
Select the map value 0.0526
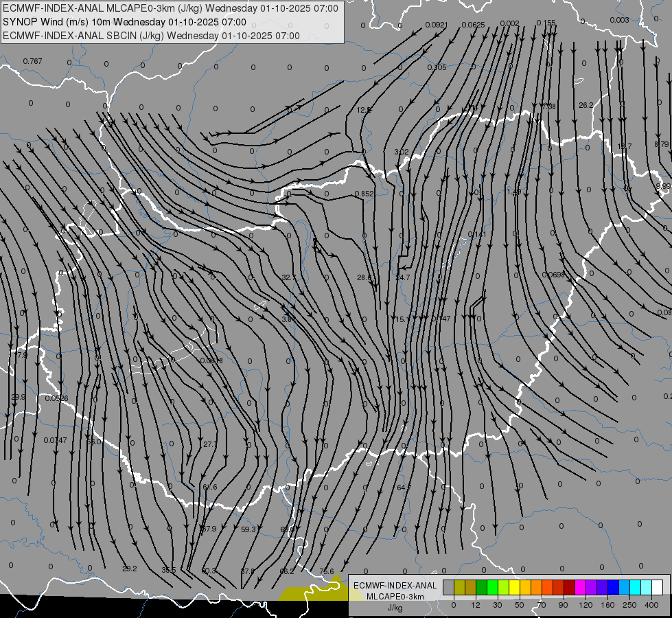click(x=56, y=398)
